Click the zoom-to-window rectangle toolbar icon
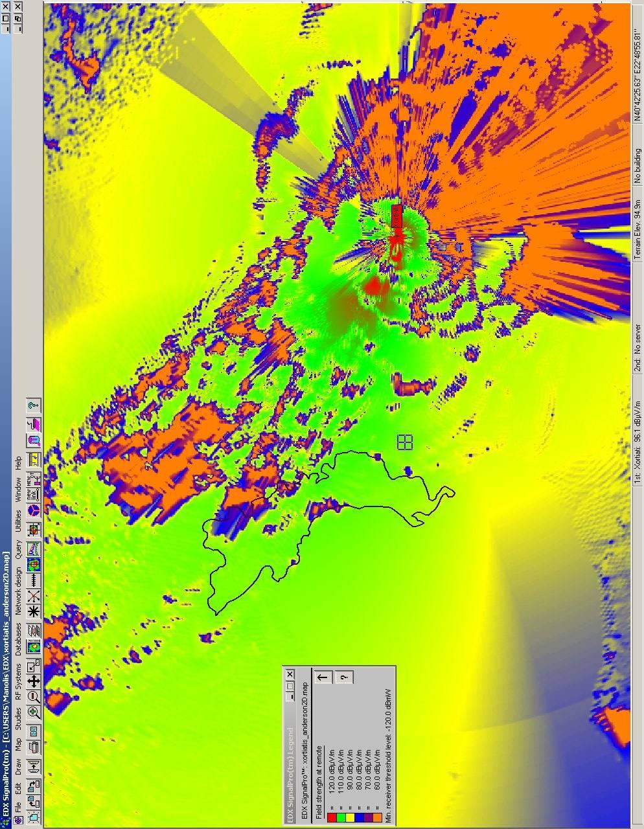 pyautogui.click(x=32, y=666)
